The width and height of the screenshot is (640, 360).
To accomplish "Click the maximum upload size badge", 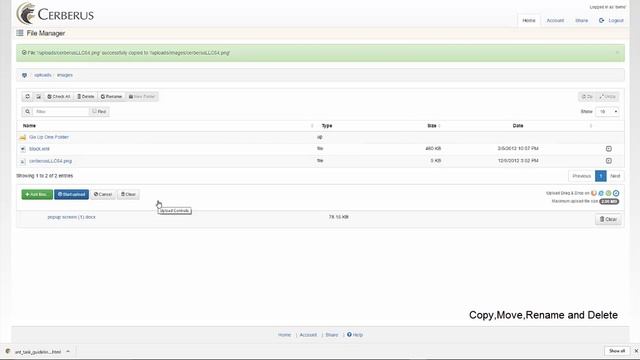I will click(x=609, y=201).
